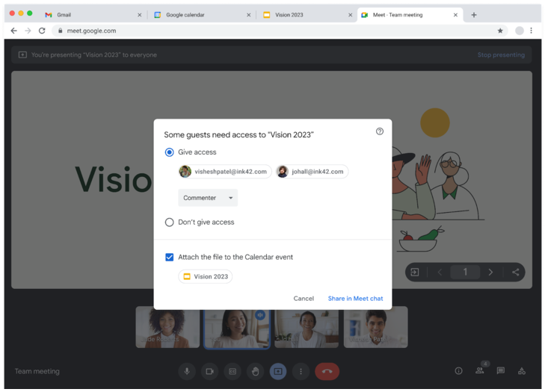This screenshot has height=392, width=545.
Task: Select your own video thumbnail
Action: (x=237, y=329)
